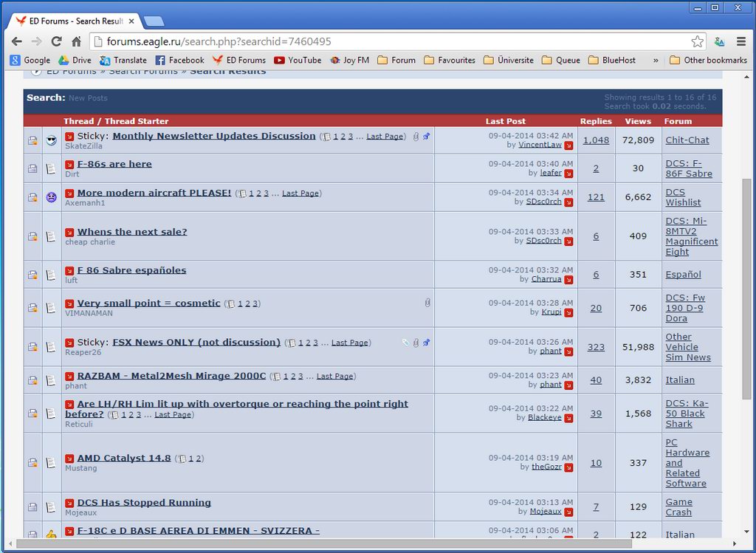756x553 pixels.
Task: Click the cool smiley icon on Monthly Newsletter thread
Action: click(52, 140)
